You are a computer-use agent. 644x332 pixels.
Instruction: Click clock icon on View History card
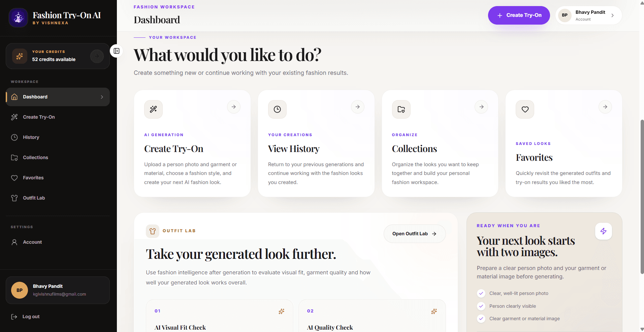tap(277, 109)
